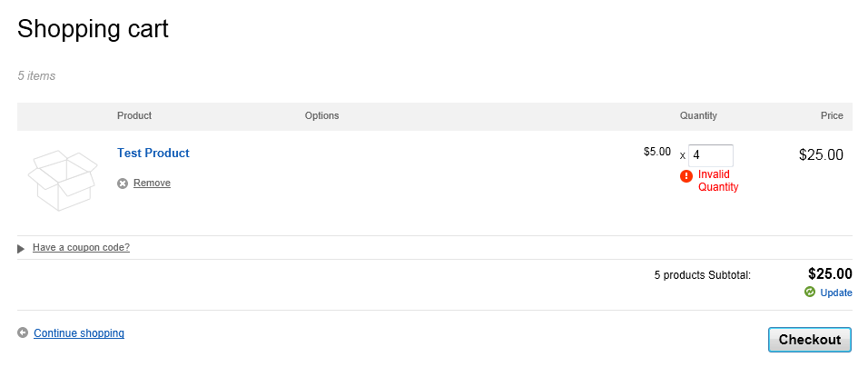The height and width of the screenshot is (367, 868).
Task: Click the Quantity column header
Action: (698, 116)
